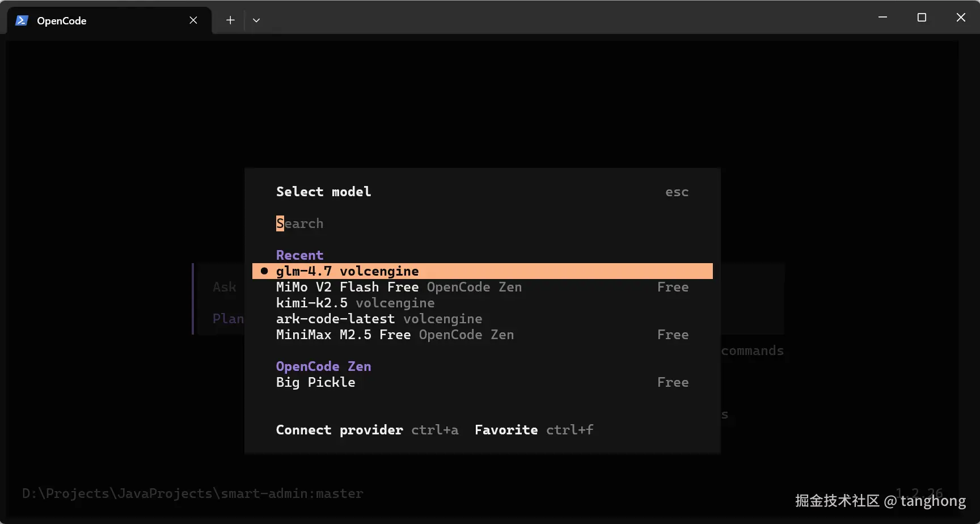Click the selected bullet beside glm-4.7

[x=264, y=271]
